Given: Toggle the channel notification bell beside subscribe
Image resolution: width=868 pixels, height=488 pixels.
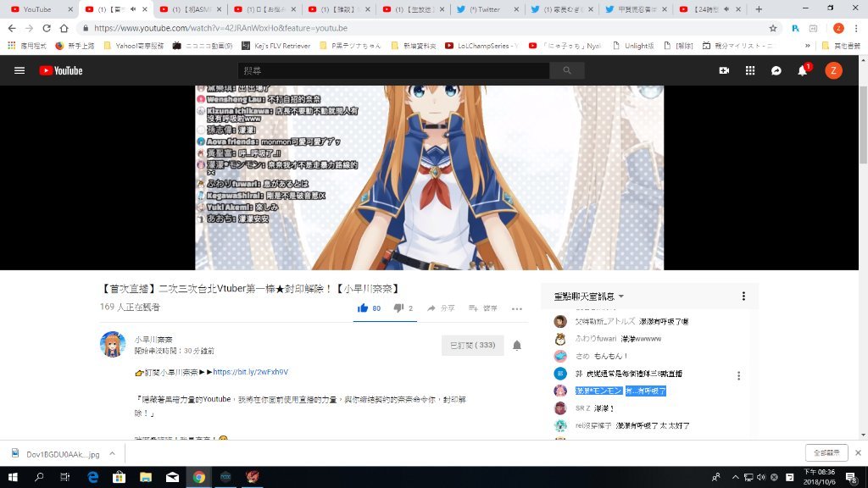Looking at the screenshot, I should point(517,346).
